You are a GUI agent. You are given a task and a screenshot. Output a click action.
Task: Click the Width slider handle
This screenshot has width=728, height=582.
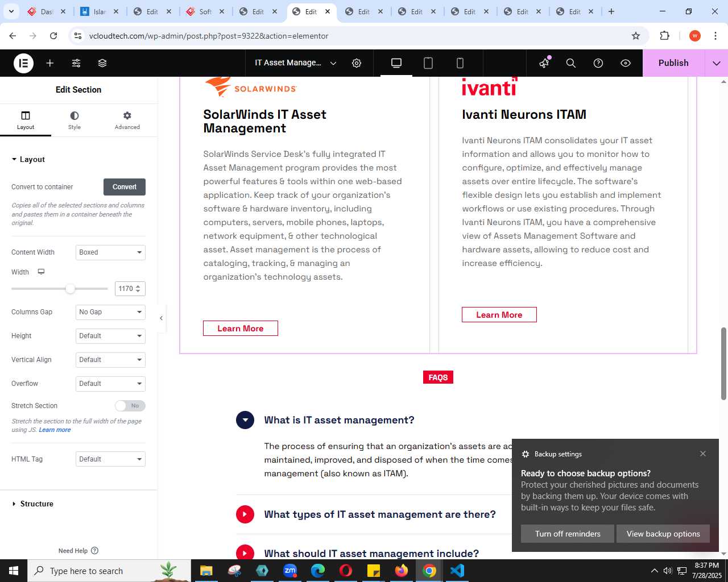(x=70, y=289)
